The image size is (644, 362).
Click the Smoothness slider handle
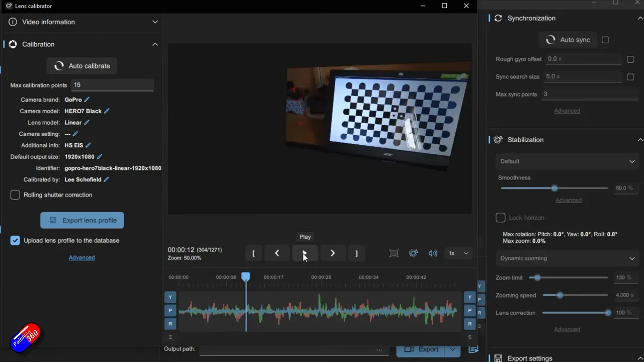554,188
